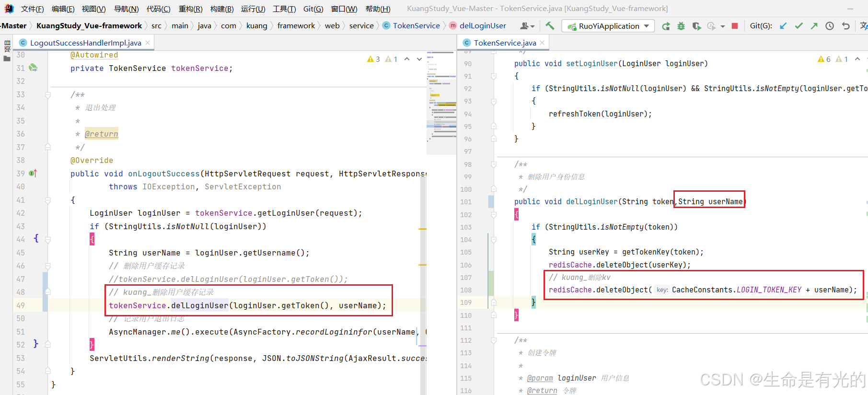The height and width of the screenshot is (395, 868).
Task: Click the Git Push arrow icon
Action: [x=814, y=26]
